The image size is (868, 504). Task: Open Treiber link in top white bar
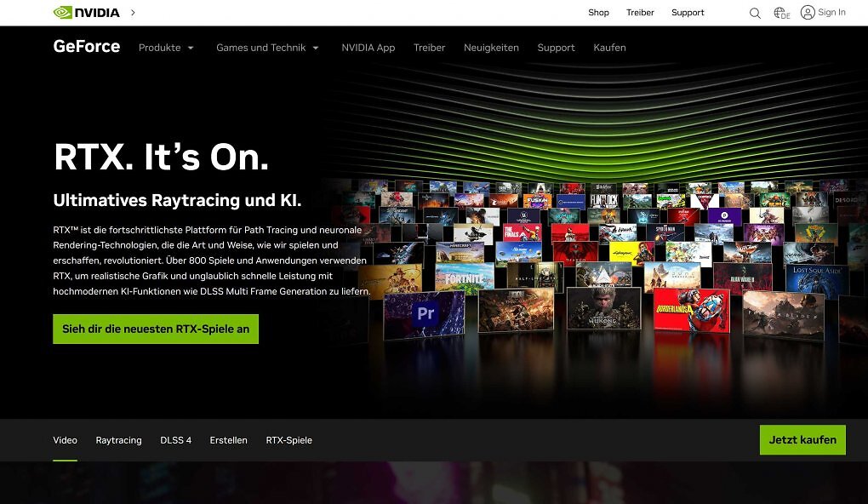pyautogui.click(x=640, y=12)
